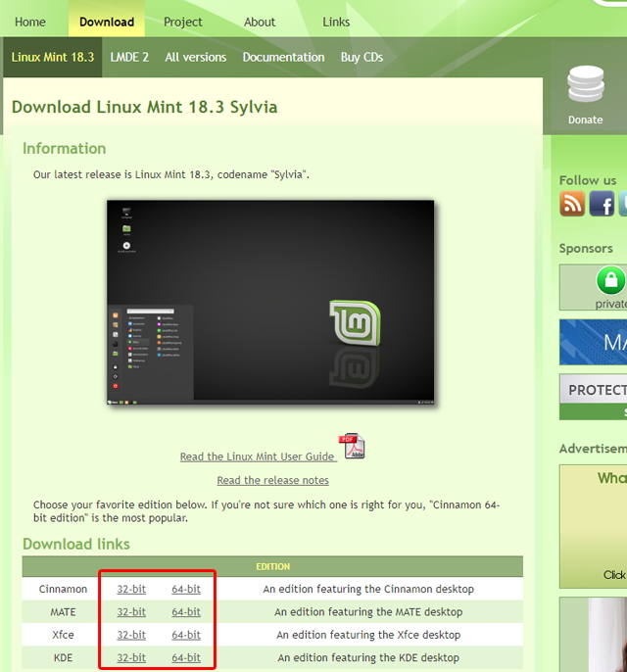Click the green padlock sponsor icon
Image resolution: width=627 pixels, height=672 pixels.
(610, 280)
